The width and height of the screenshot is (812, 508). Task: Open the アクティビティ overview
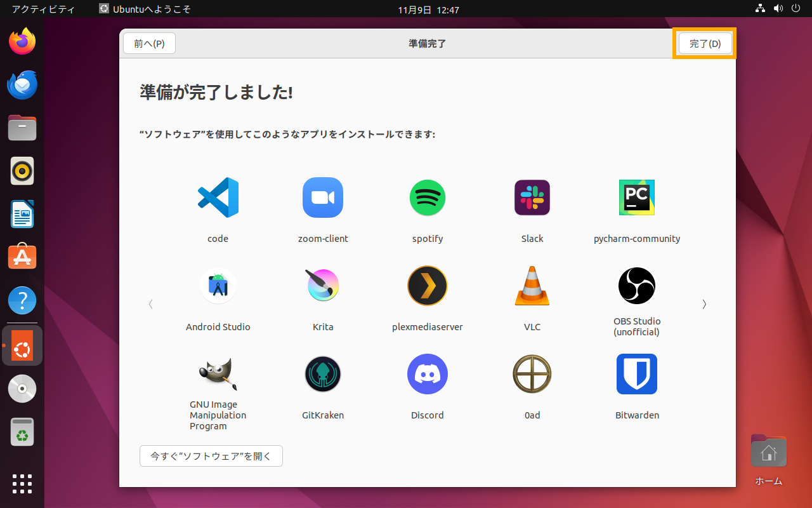(x=43, y=10)
